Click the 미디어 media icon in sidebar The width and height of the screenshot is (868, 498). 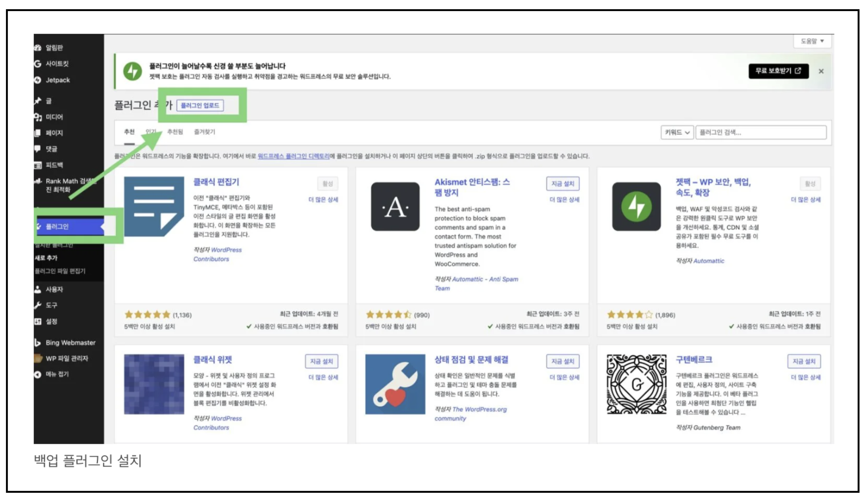(37, 117)
